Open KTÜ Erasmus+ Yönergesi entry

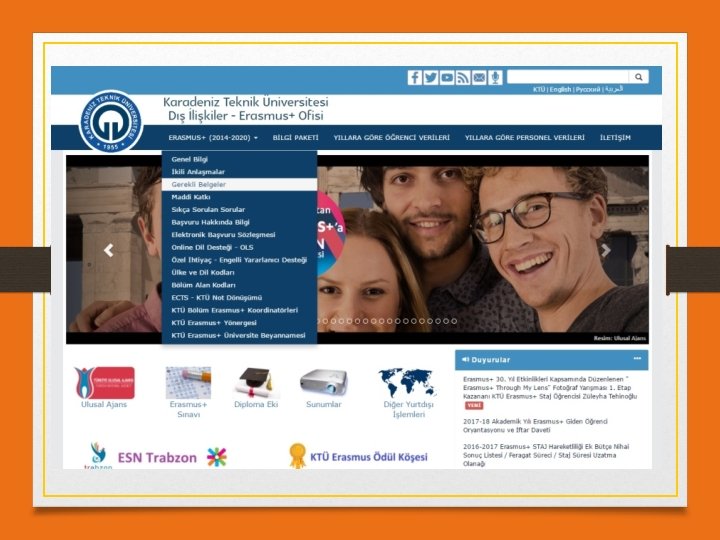point(239,323)
